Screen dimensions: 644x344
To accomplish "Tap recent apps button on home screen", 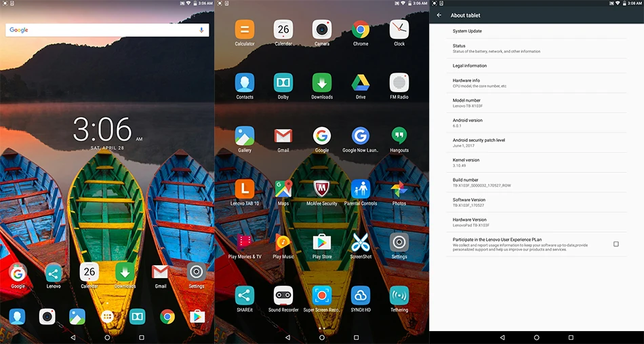I will tap(142, 337).
